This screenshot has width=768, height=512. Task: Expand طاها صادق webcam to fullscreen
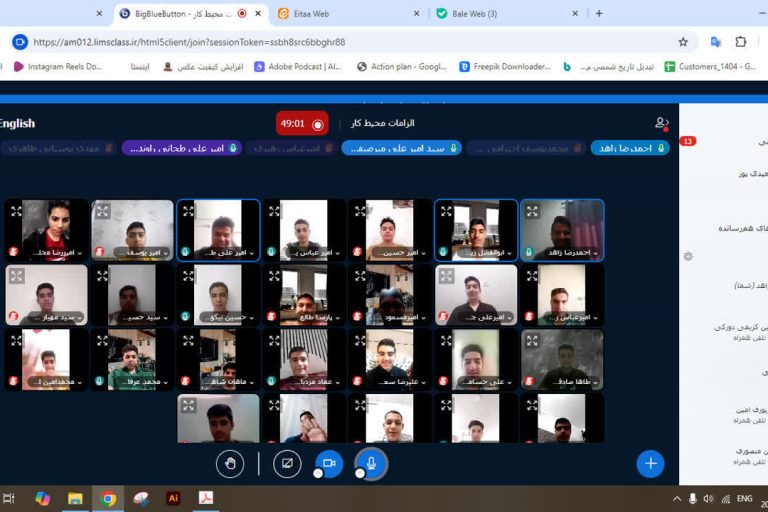[x=532, y=341]
